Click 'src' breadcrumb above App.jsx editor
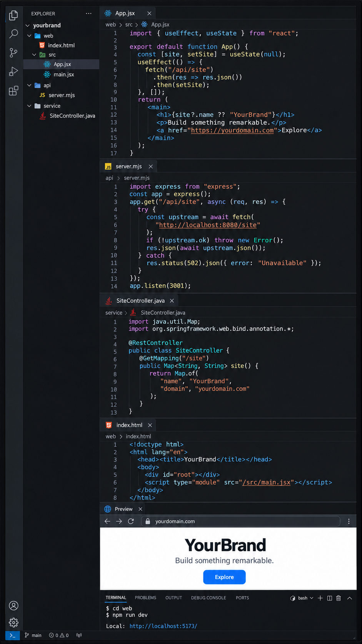362x644 pixels. click(x=129, y=25)
